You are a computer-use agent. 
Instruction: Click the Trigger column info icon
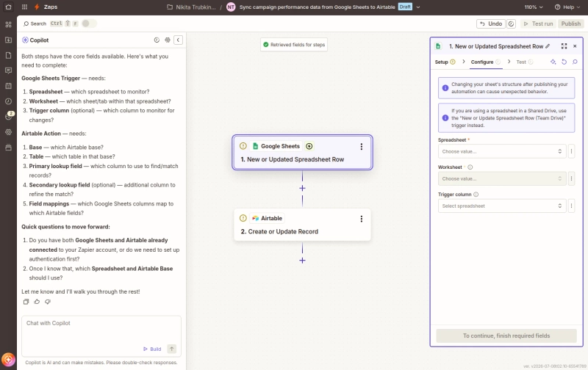click(x=476, y=195)
